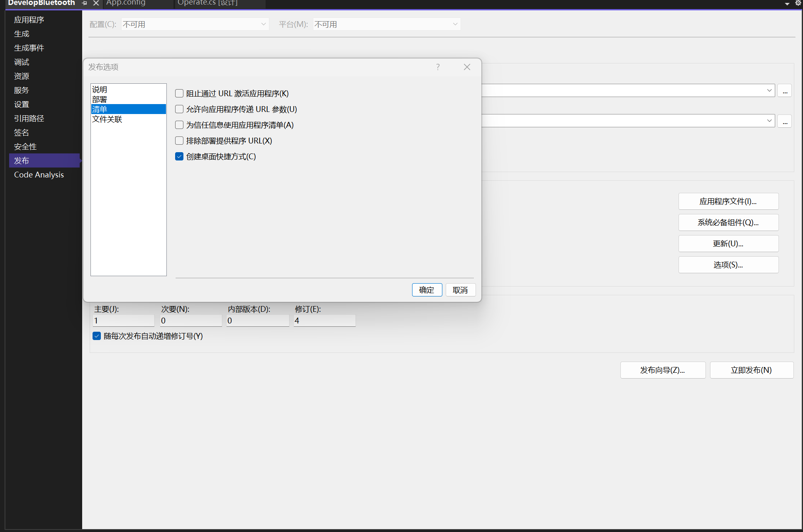803x532 pixels.
Task: Close the DevelopBluetooth properties tab
Action: pos(96,3)
